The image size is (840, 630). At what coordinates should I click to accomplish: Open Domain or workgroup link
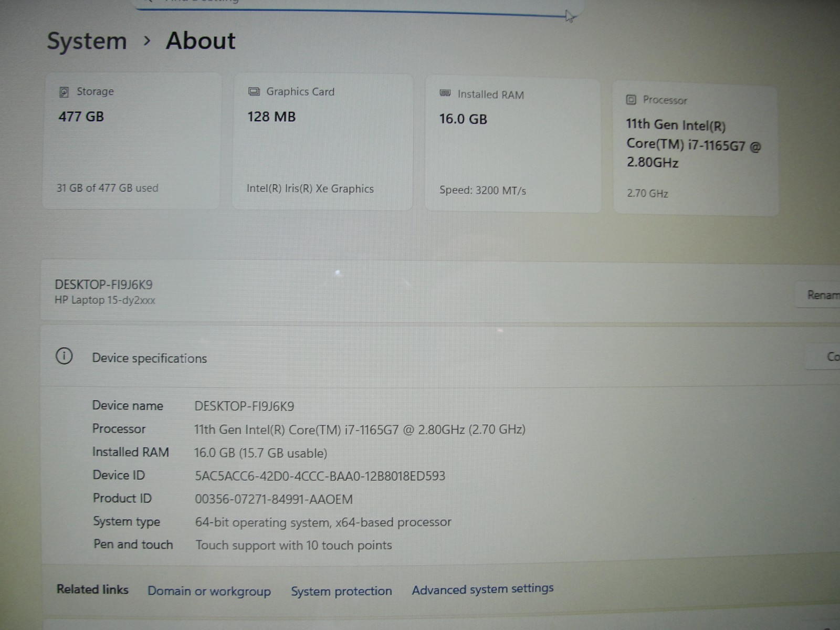pos(209,591)
